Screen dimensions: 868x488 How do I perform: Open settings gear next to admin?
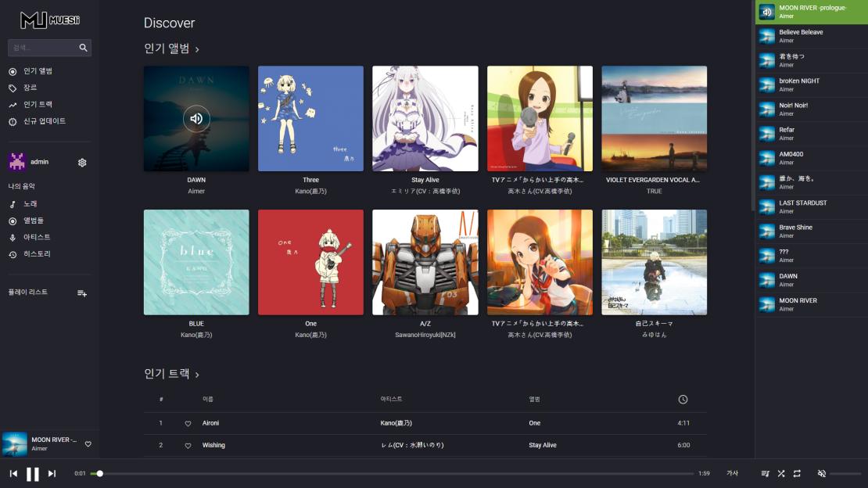pos(82,163)
